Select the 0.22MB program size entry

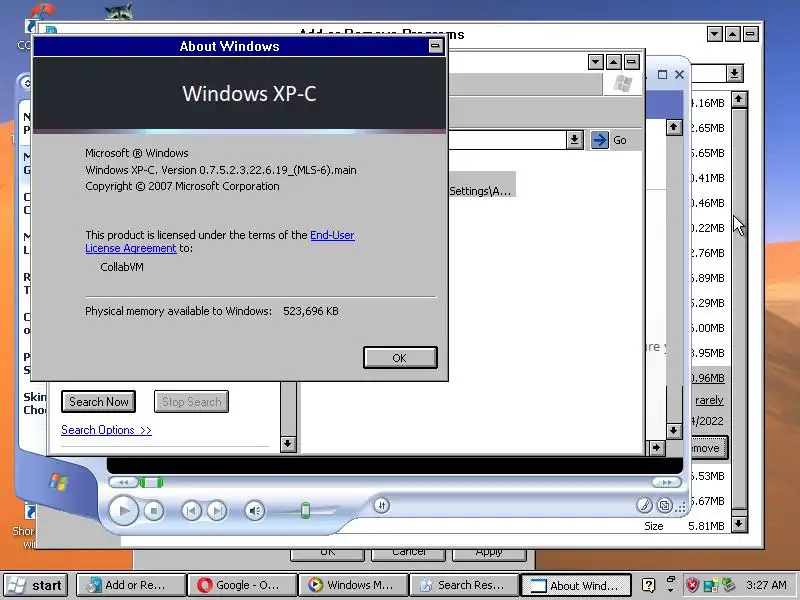click(707, 228)
